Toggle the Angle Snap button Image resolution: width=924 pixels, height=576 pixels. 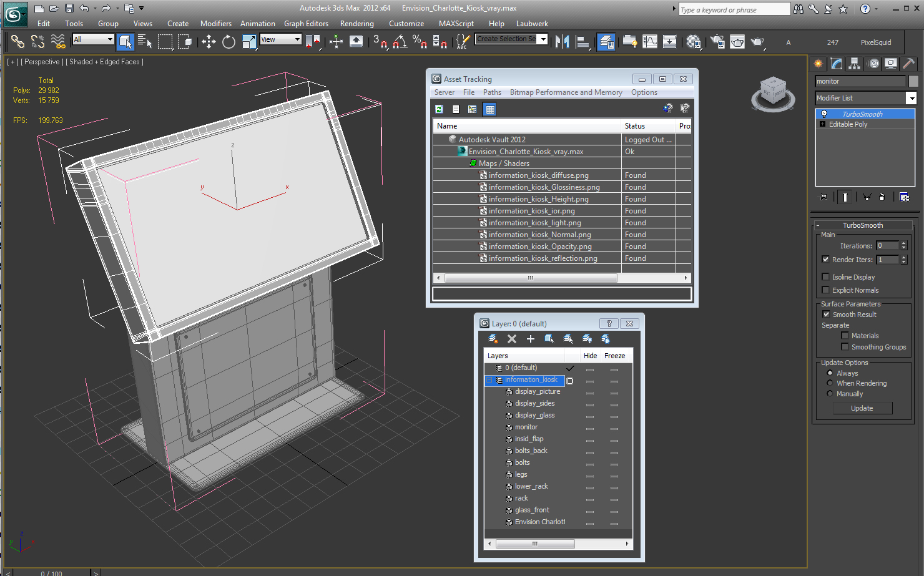[x=400, y=42]
